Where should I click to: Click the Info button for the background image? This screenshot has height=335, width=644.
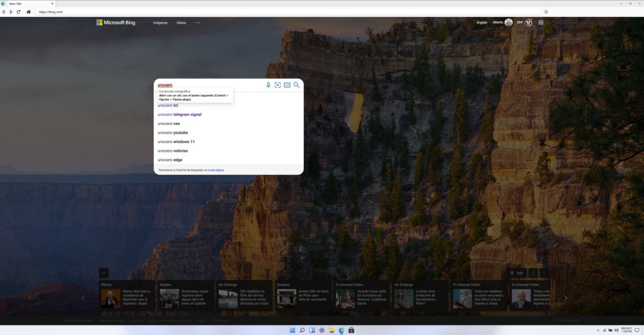point(517,273)
